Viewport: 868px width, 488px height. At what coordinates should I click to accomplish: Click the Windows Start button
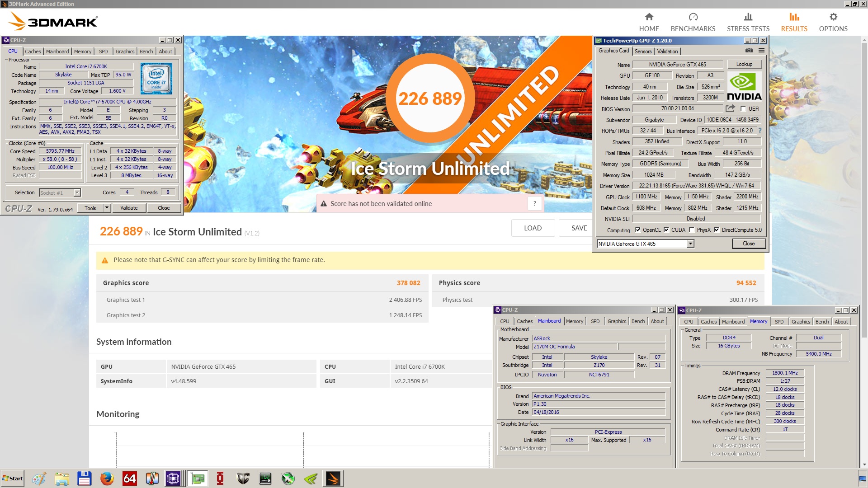coord(13,479)
